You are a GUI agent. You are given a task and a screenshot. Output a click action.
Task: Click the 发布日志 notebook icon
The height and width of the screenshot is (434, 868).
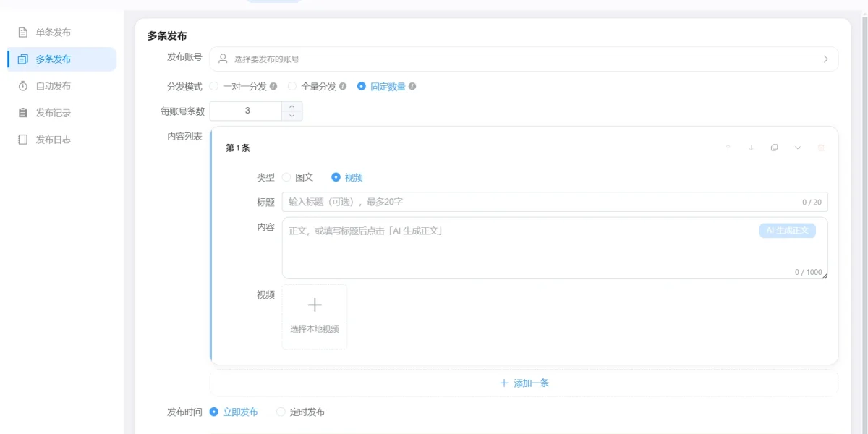click(23, 140)
